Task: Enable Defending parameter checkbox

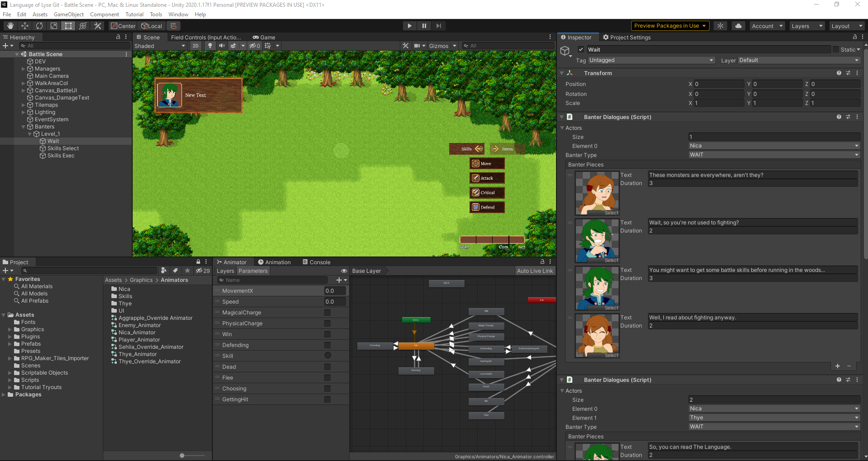Action: pyautogui.click(x=327, y=345)
